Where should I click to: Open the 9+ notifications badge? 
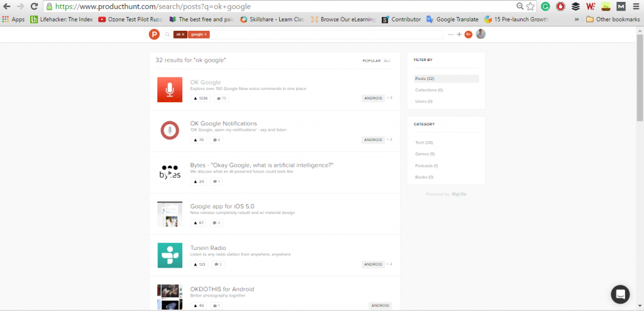[468, 35]
